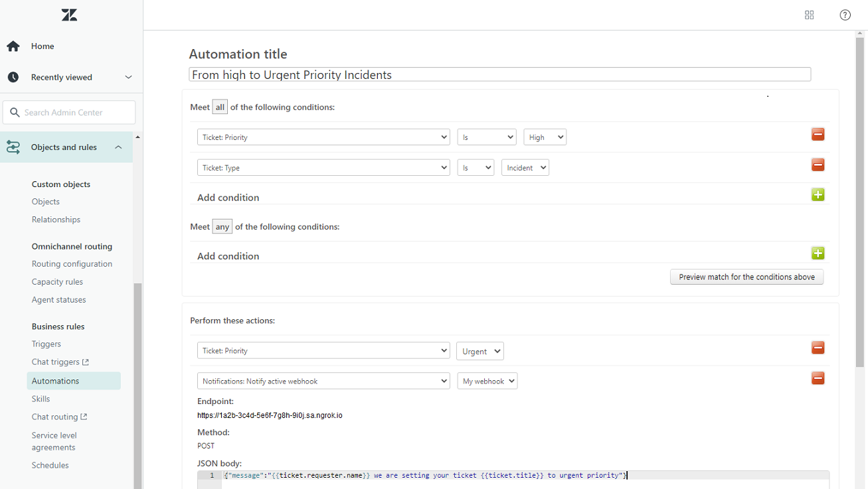Screen dimensions: 868x489
Task: Select Schedules from the sidebar
Action: pos(50,465)
